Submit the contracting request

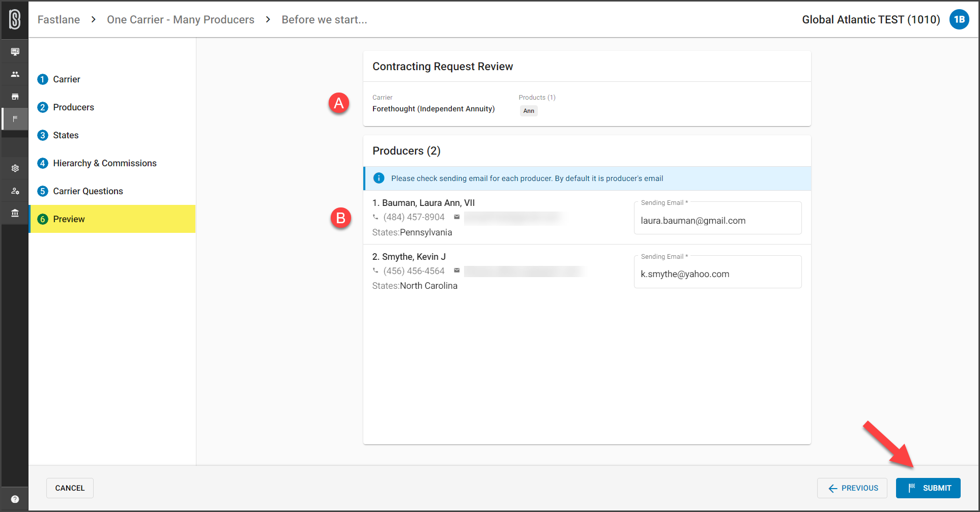pyautogui.click(x=928, y=488)
